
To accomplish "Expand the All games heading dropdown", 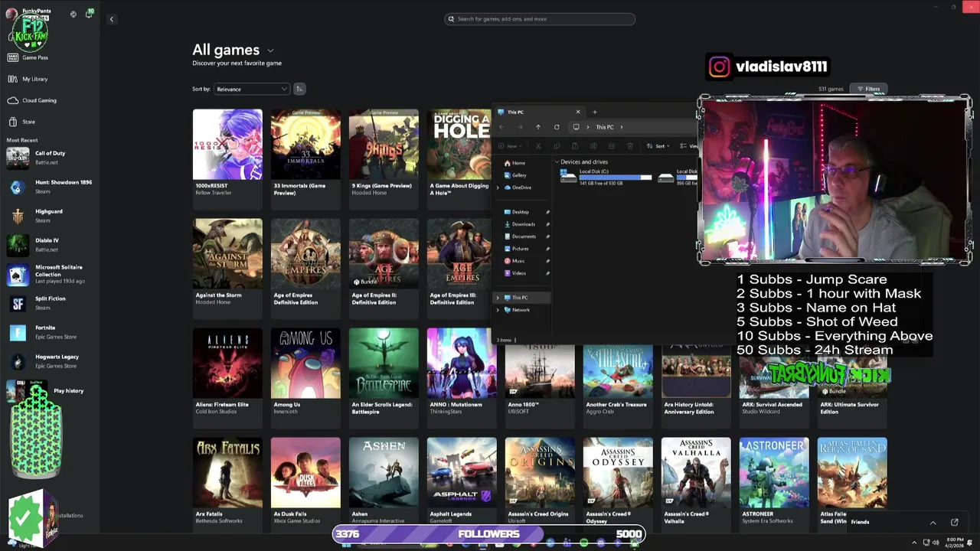I will point(270,51).
